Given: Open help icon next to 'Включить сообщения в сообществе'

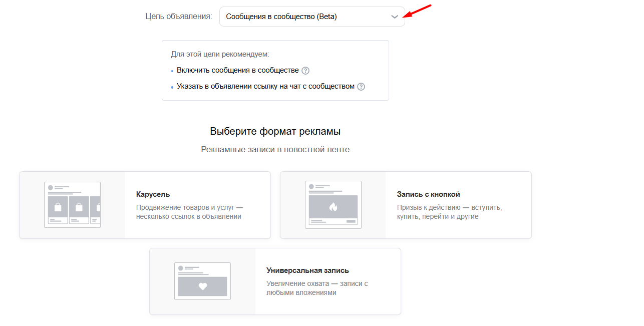Looking at the screenshot, I should (x=305, y=71).
